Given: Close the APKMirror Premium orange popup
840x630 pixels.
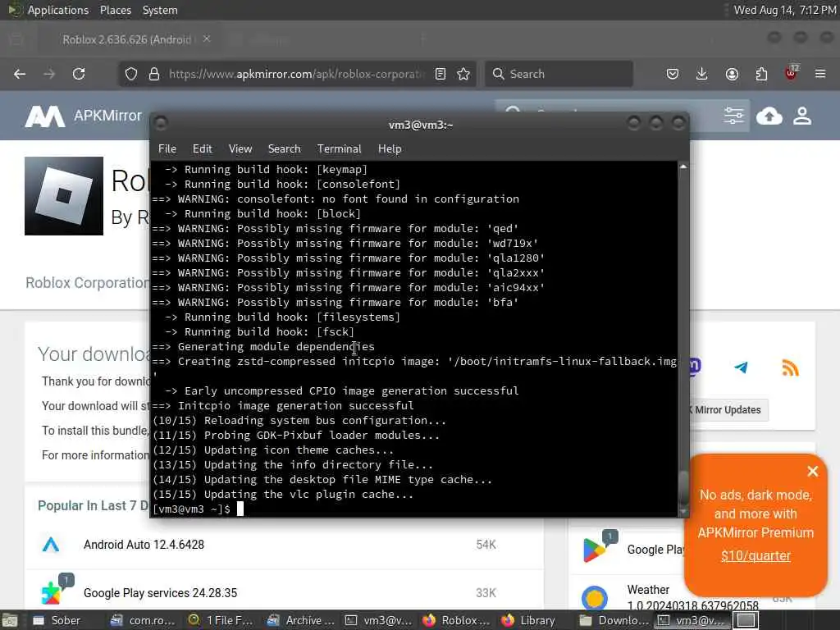Looking at the screenshot, I should (x=813, y=471).
